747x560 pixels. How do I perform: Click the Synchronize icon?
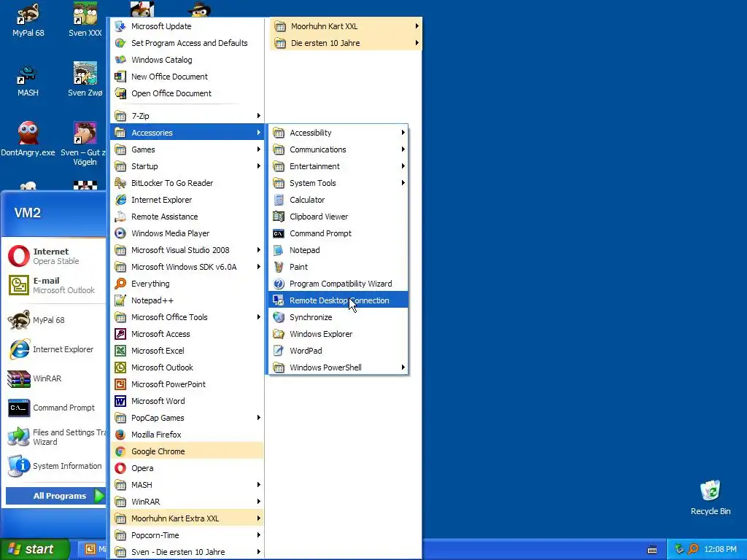click(x=279, y=317)
